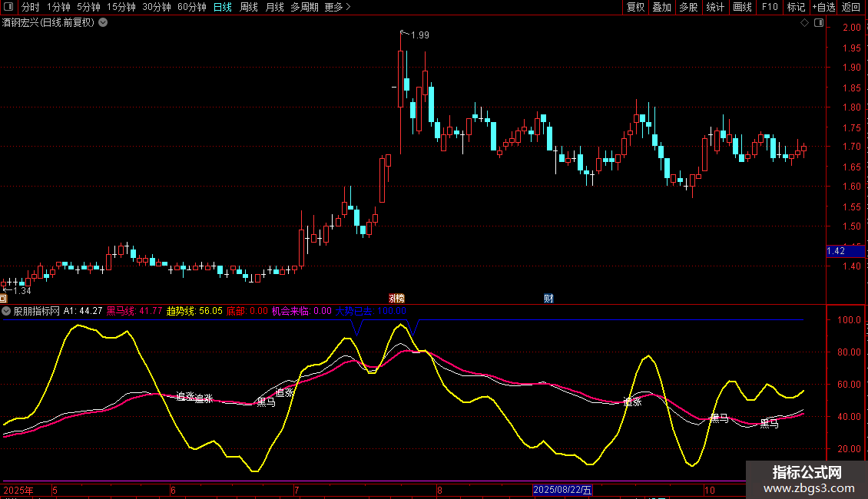
Task: Click the 叠加 overlay button
Action: pos(661,8)
